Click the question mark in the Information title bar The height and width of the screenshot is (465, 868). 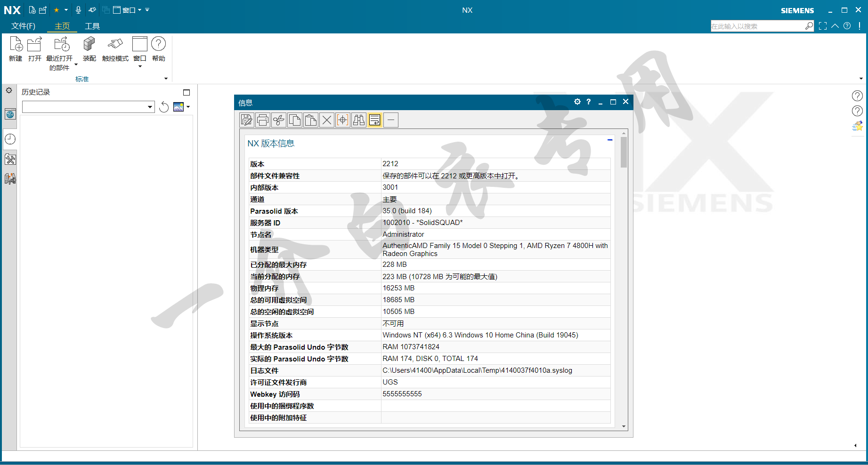click(589, 102)
